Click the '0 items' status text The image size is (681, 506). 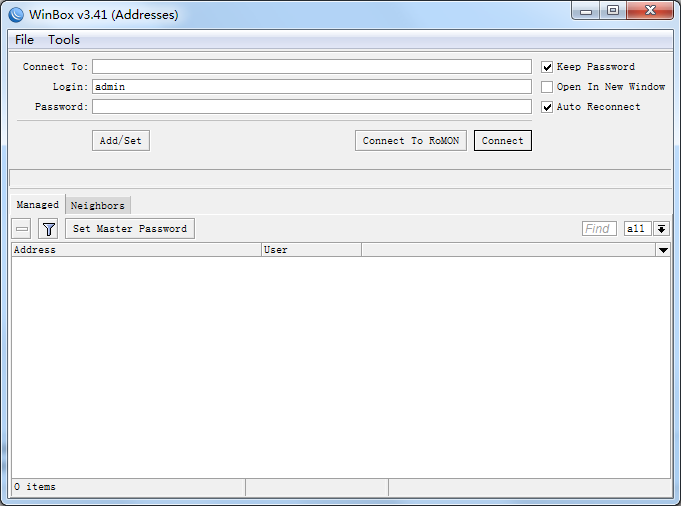tap(35, 487)
